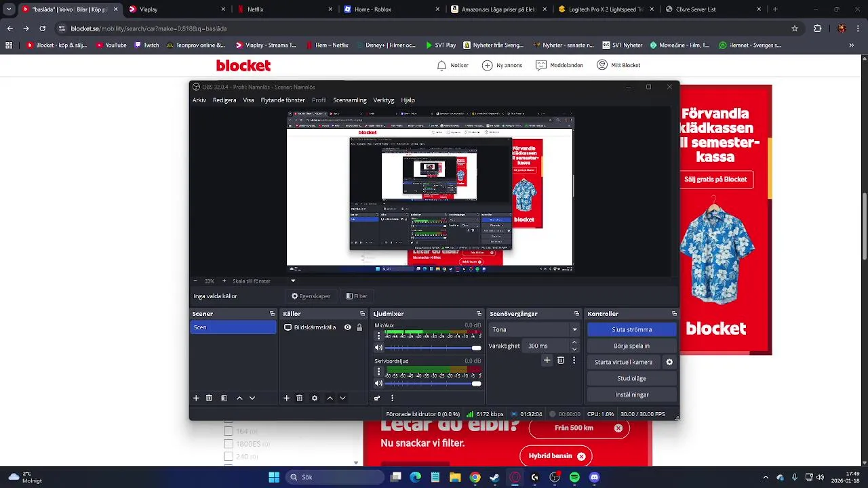Float the Kontroller dock panel
The width and height of the screenshot is (868, 488).
click(674, 314)
